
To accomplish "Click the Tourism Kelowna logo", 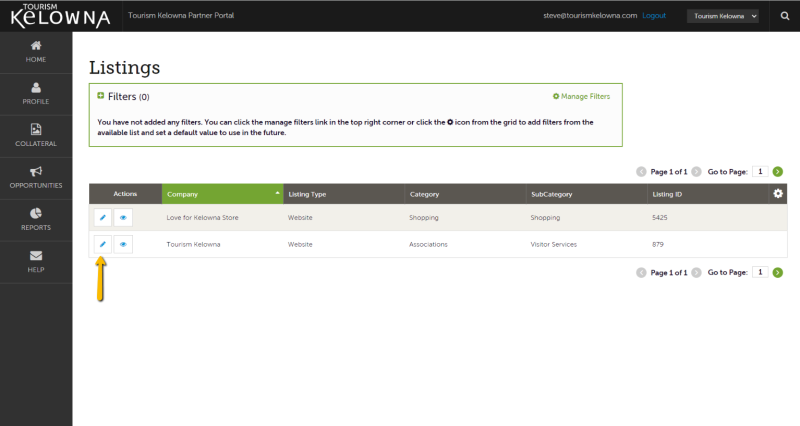I will point(60,15).
